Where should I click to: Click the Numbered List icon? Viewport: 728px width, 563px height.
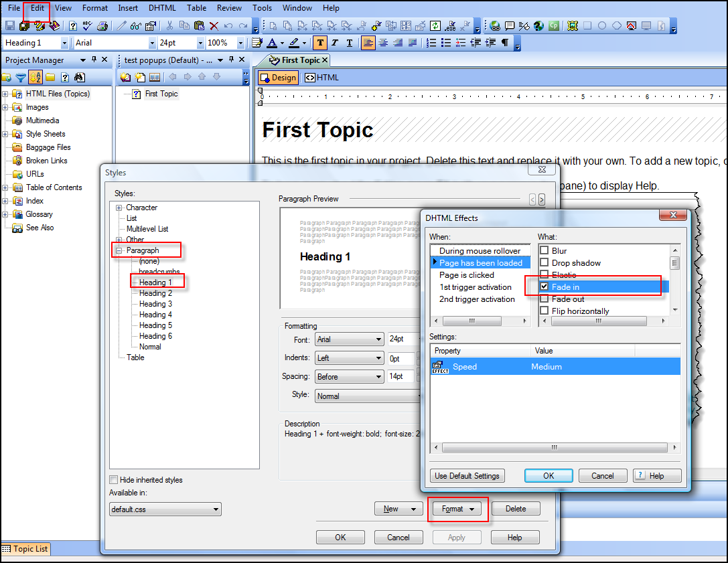(x=431, y=43)
